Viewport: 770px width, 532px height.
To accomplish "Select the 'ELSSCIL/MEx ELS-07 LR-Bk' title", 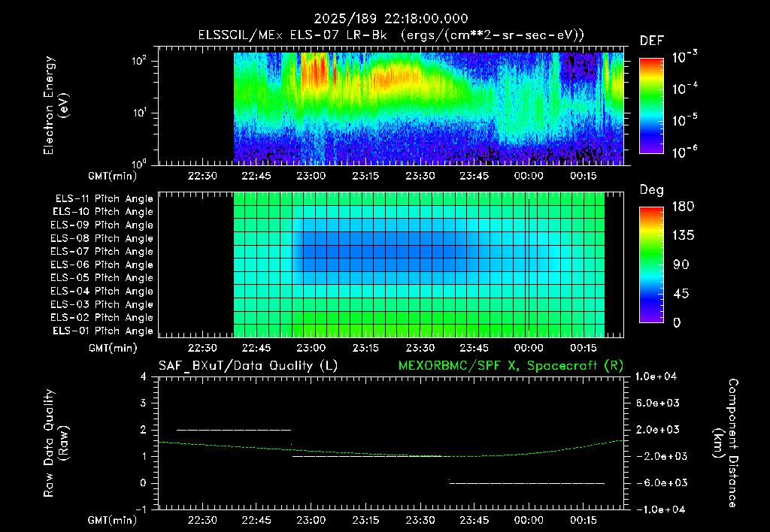I will pyautogui.click(x=293, y=35).
